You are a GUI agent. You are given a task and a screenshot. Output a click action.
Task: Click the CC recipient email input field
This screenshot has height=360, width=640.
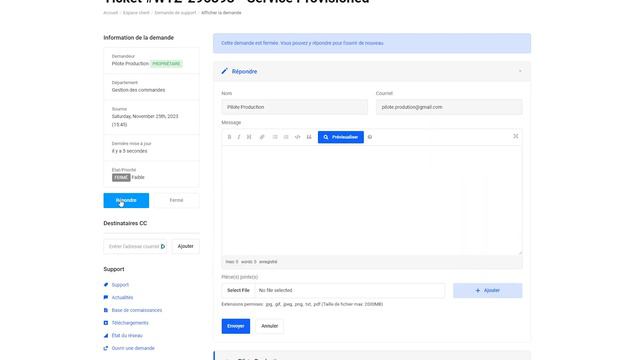tap(135, 247)
